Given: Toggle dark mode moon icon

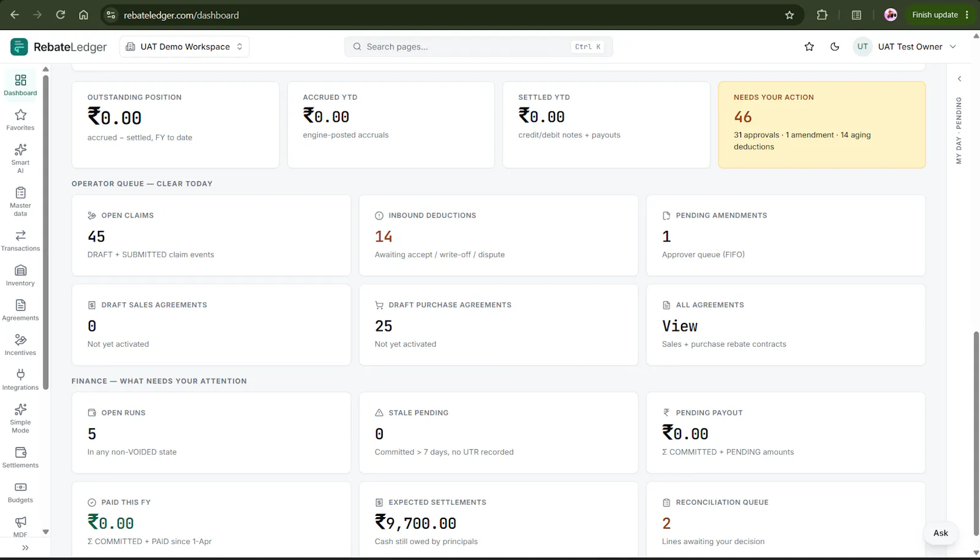Looking at the screenshot, I should click(x=835, y=47).
